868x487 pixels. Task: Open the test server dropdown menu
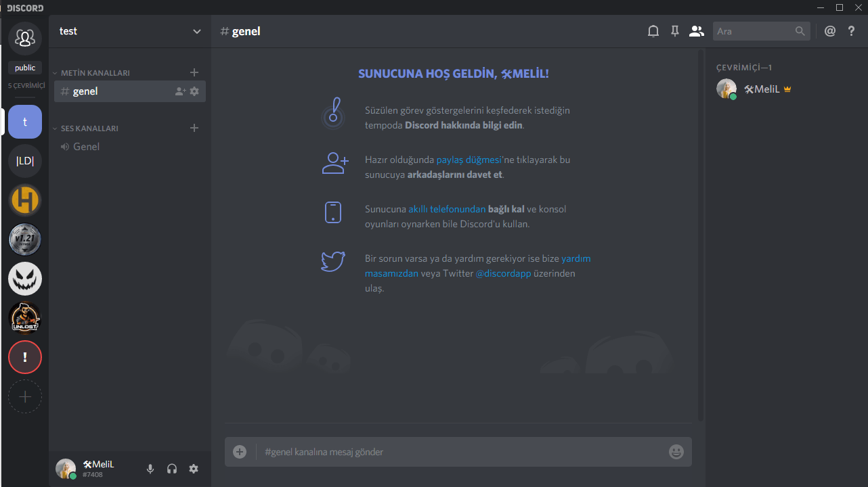coord(197,31)
